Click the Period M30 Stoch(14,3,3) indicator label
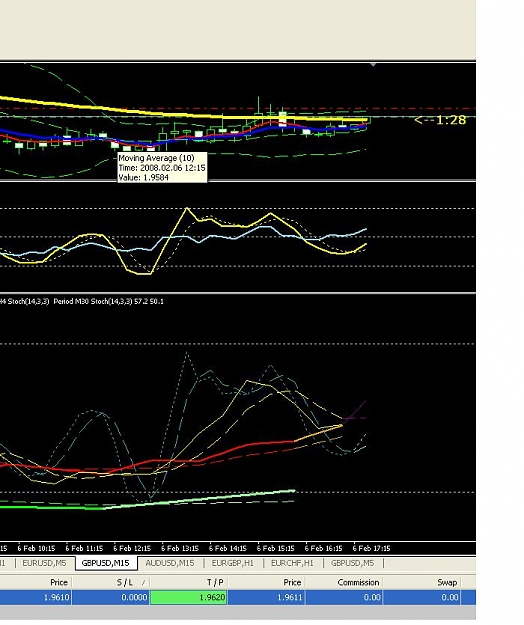This screenshot has height=625, width=524. point(108,301)
